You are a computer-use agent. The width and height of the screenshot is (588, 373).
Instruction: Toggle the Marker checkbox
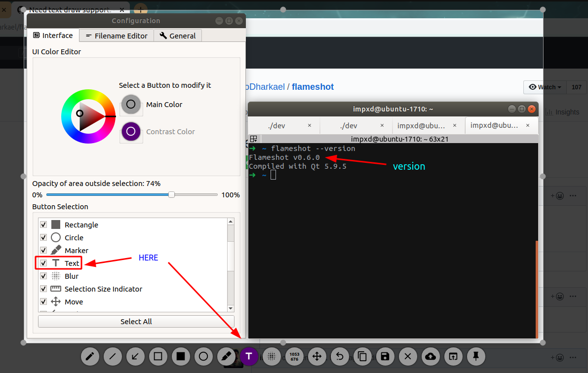pos(43,250)
